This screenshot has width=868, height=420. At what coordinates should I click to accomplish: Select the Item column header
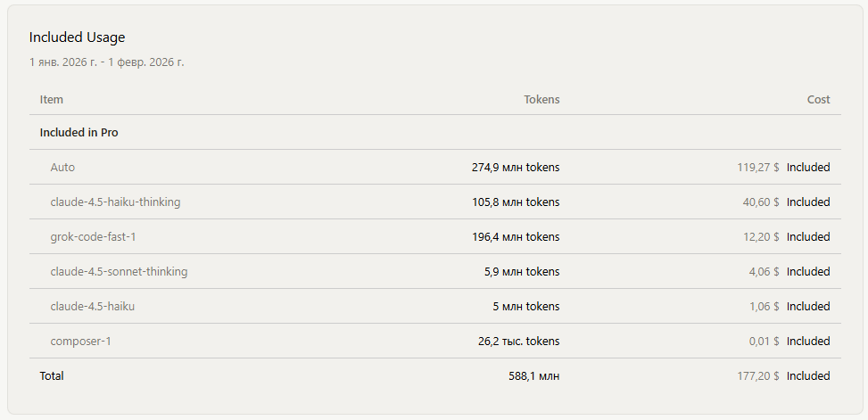(x=52, y=100)
